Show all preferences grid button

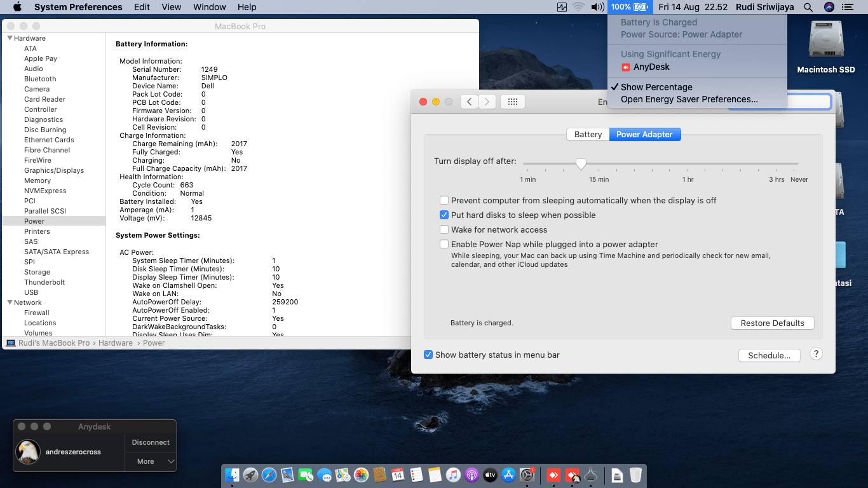point(513,102)
